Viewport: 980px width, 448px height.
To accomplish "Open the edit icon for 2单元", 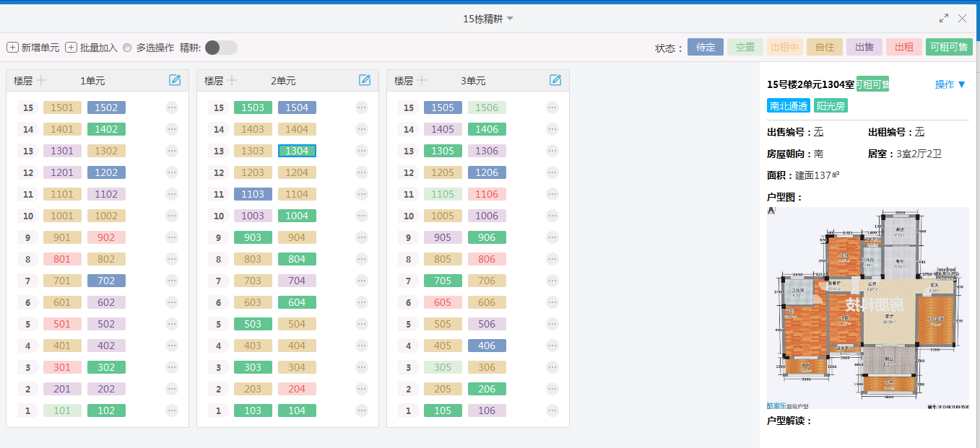I will pyautogui.click(x=365, y=80).
